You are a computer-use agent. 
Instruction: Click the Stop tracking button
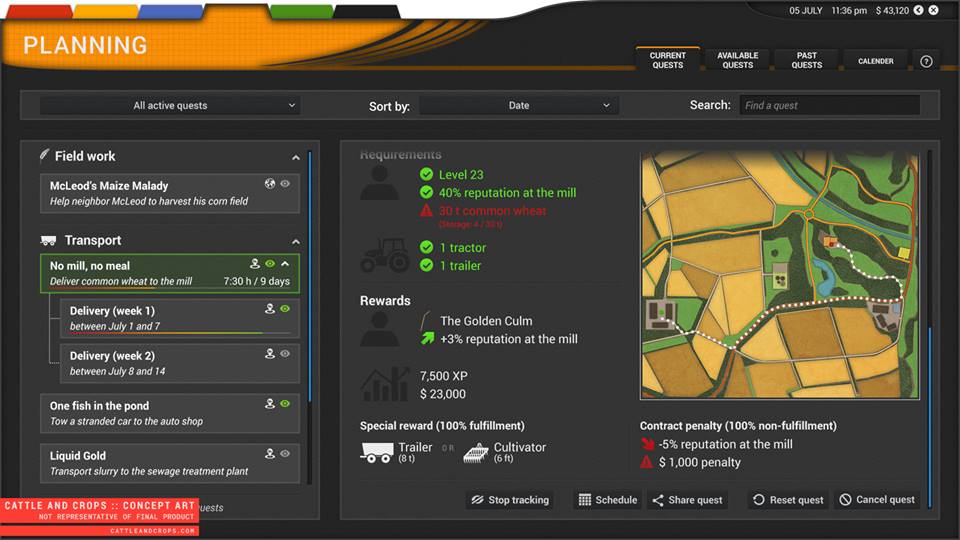click(x=510, y=500)
